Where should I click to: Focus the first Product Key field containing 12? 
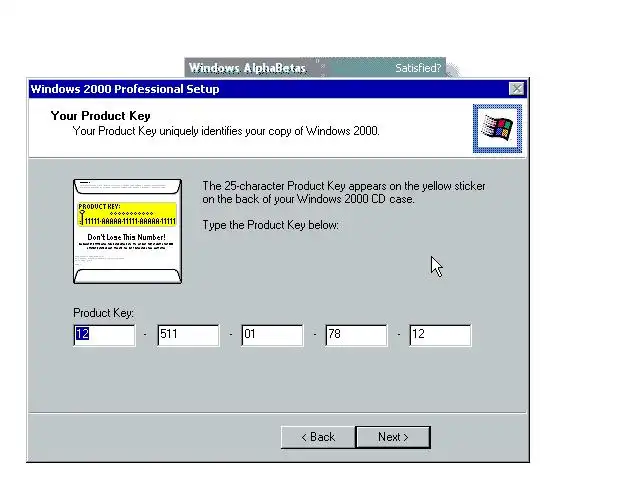pyautogui.click(x=104, y=335)
